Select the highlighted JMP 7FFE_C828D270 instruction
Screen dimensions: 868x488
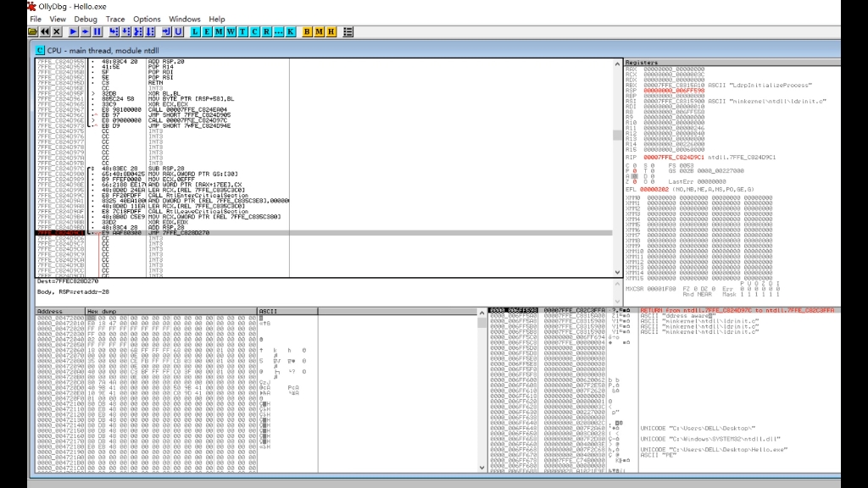324,233
